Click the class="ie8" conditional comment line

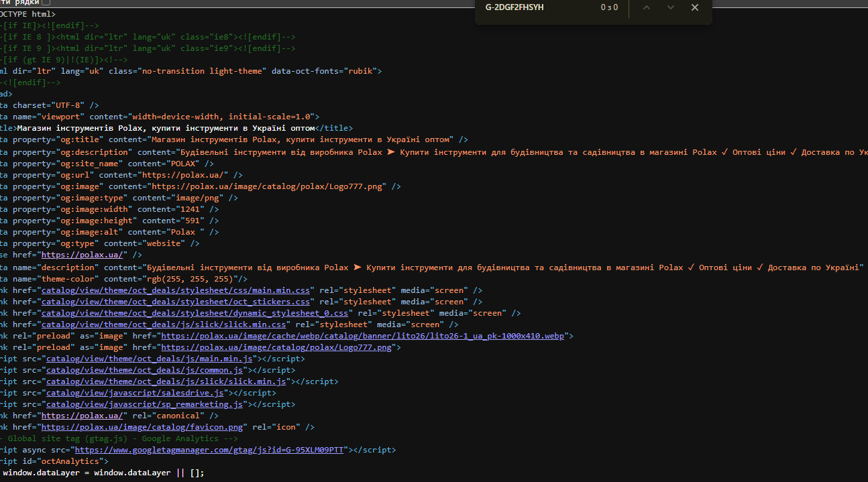148,37
